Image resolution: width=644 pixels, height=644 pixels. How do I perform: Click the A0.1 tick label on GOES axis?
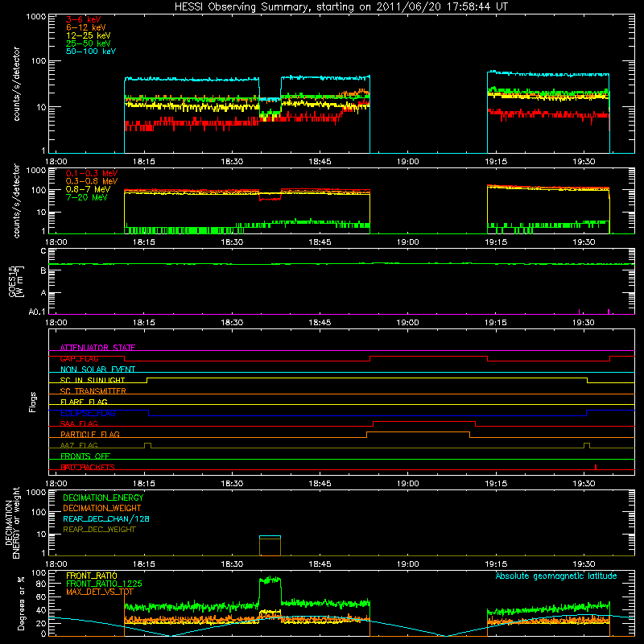click(36, 312)
